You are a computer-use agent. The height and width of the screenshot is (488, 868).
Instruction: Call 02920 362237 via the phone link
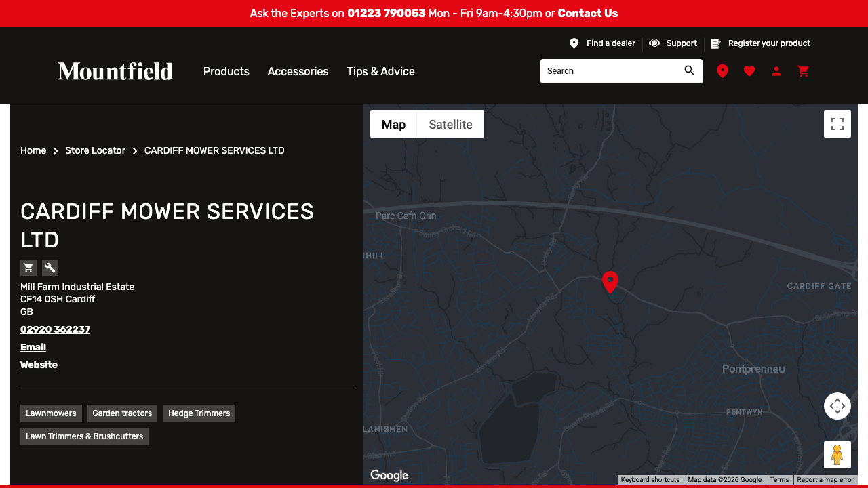(x=55, y=329)
